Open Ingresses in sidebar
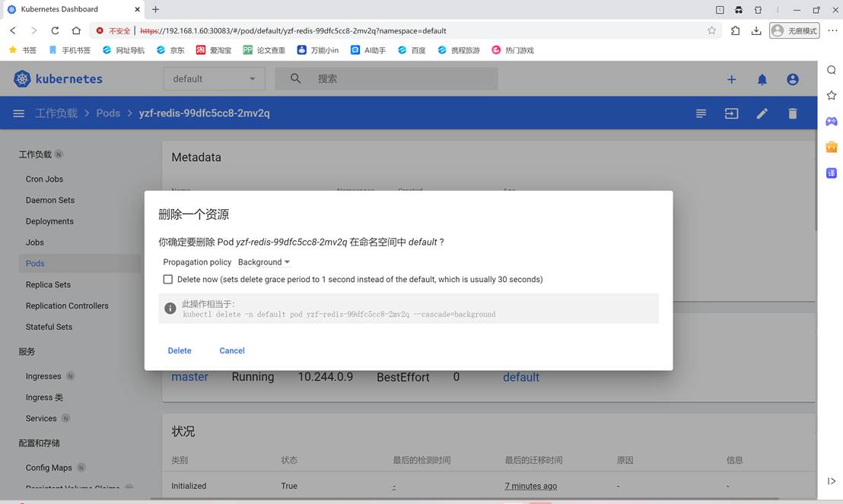Screen dimensions: 843x504 [43, 376]
